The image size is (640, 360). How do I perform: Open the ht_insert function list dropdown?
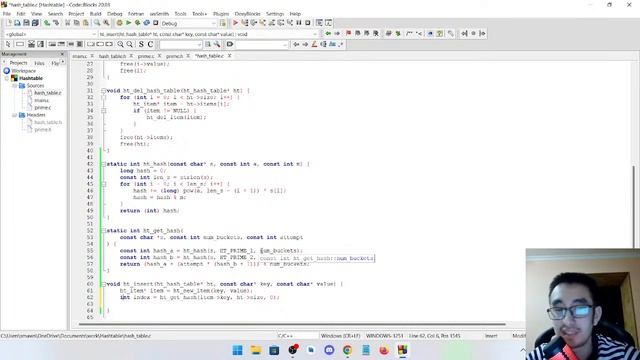click(208, 34)
